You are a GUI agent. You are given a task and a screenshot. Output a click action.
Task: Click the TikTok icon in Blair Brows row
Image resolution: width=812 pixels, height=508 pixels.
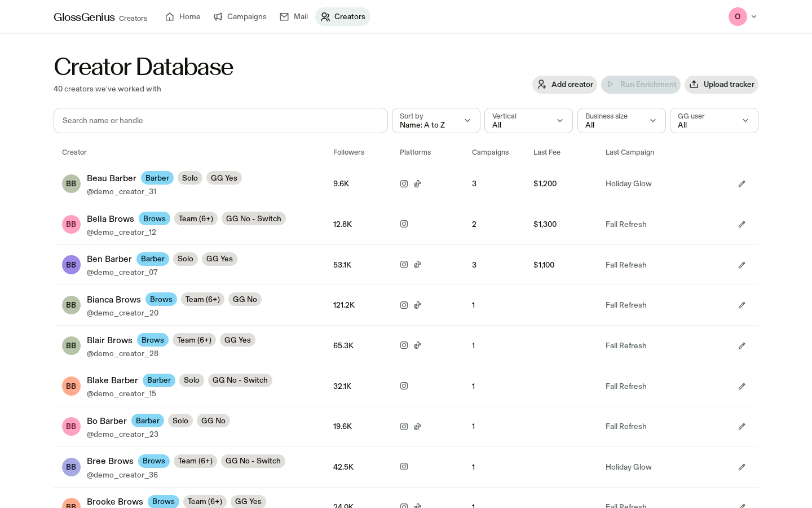point(417,345)
